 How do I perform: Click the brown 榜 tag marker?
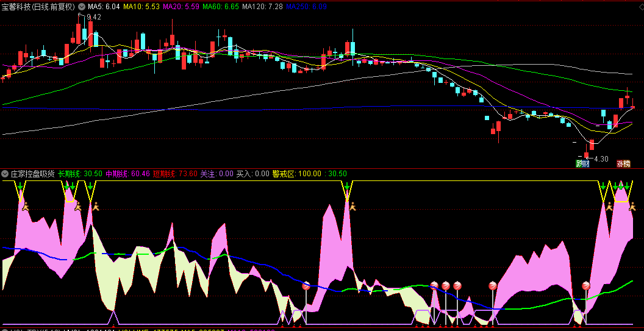[627, 164]
